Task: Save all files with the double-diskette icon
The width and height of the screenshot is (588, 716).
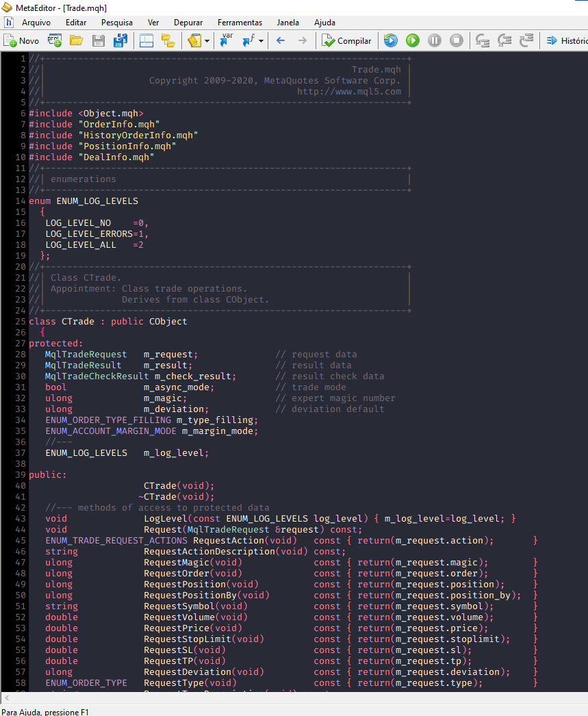Action: 119,40
